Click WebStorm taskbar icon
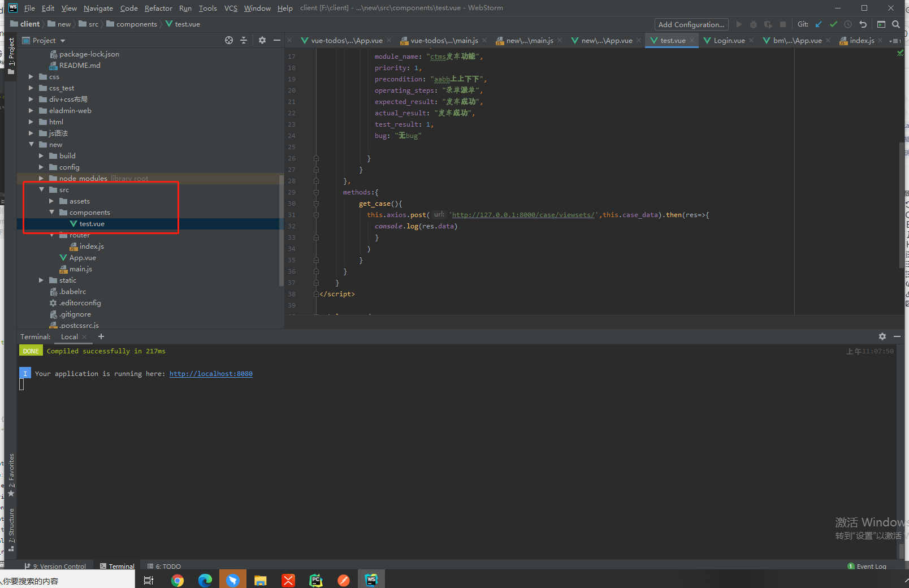The height and width of the screenshot is (588, 909). (x=371, y=580)
